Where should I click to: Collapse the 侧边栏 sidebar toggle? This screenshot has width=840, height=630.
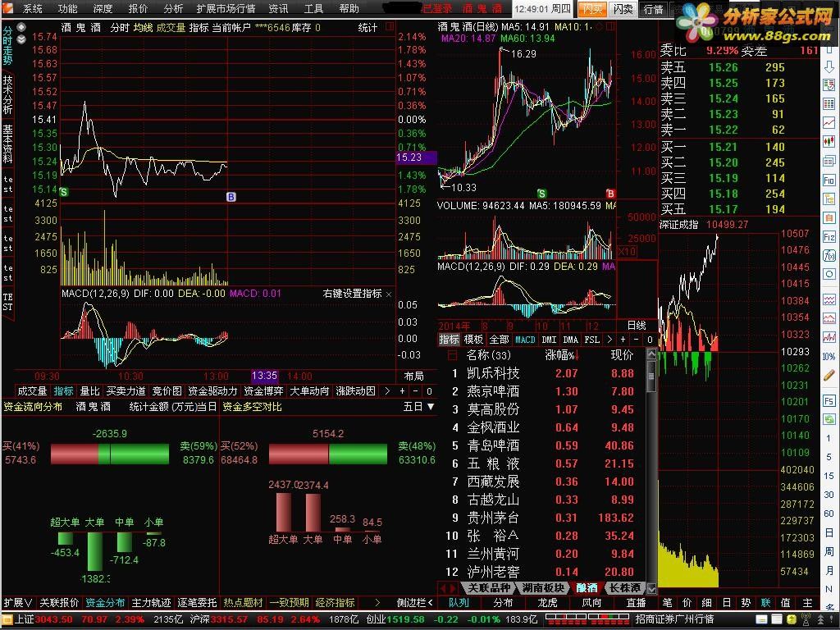point(414,603)
